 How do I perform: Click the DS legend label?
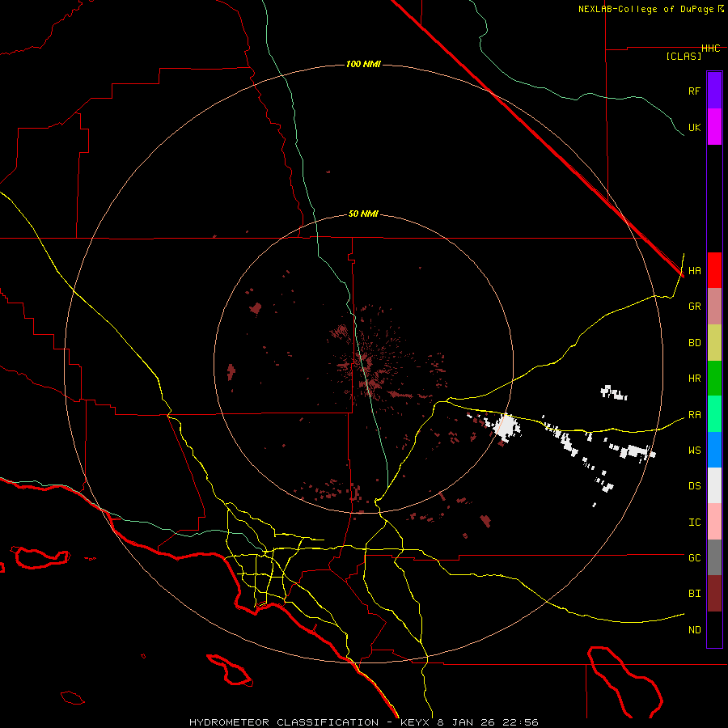[x=694, y=486]
